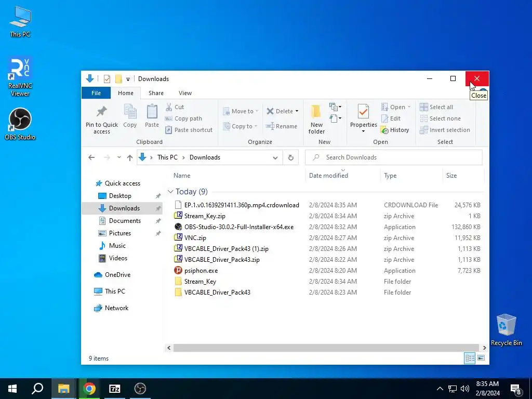The height and width of the screenshot is (399, 532).
Task: Click the horizontal scrollbar track
Action: pyautogui.click(x=326, y=348)
